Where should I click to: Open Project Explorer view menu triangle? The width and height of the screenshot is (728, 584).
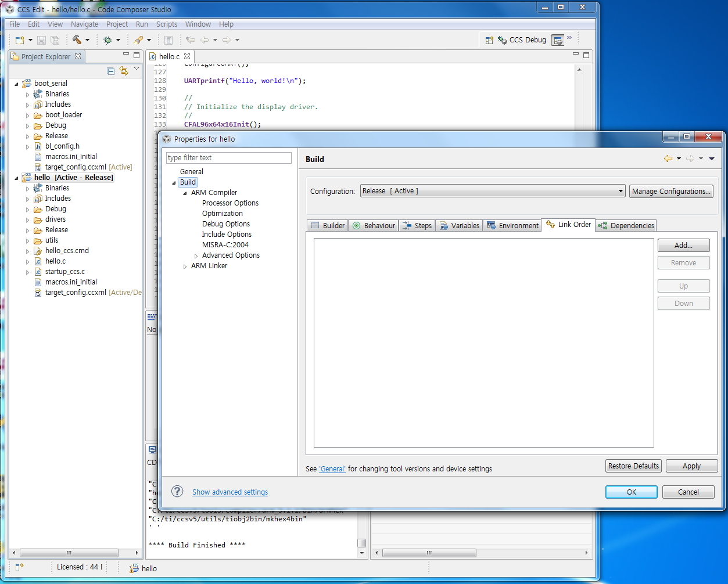pos(137,69)
